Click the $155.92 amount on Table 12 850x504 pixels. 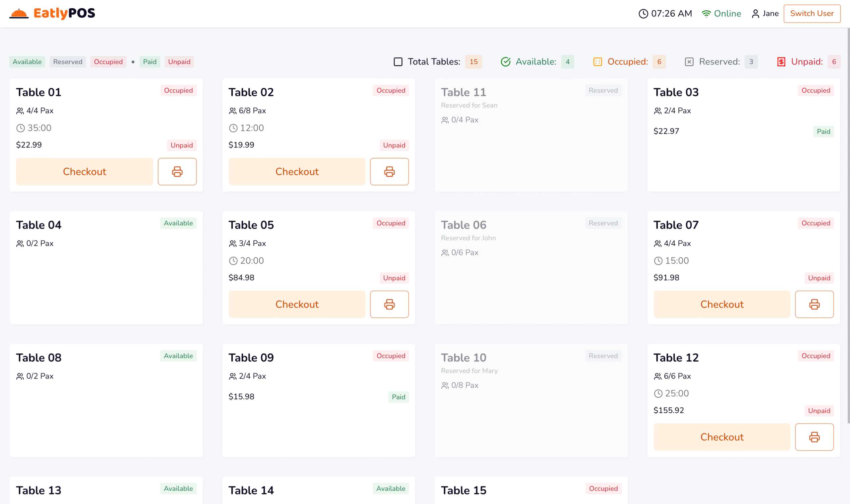coord(669,410)
